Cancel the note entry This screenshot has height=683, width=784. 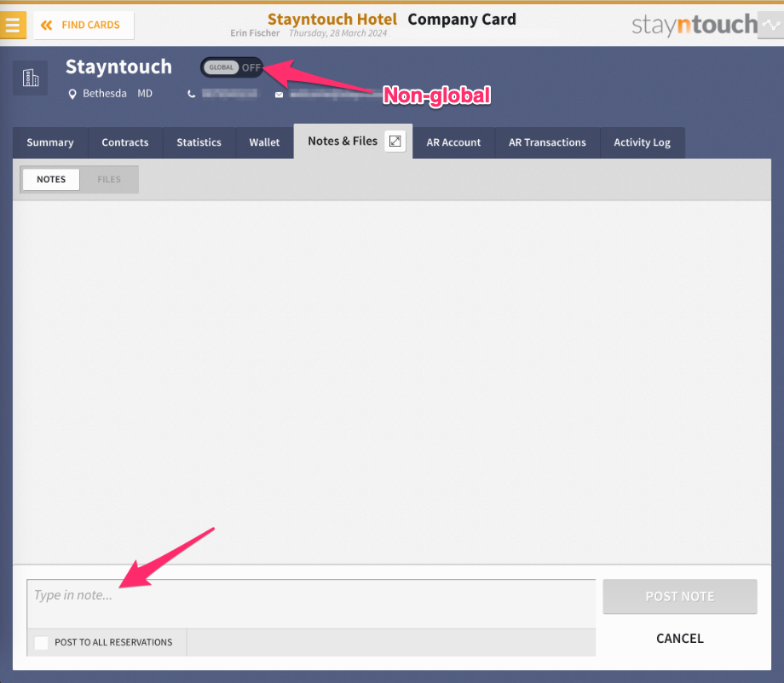click(x=680, y=639)
